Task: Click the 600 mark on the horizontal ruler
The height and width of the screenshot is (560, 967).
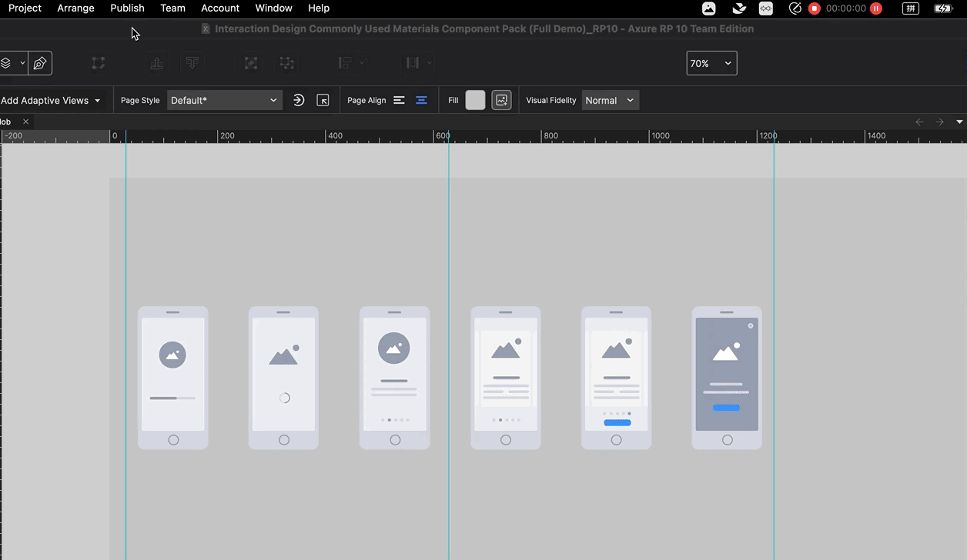Action: point(443,135)
